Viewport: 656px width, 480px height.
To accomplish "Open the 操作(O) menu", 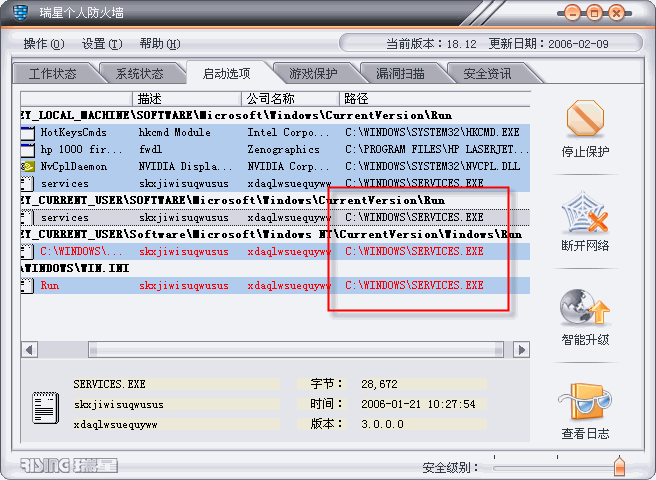I will [x=44, y=44].
